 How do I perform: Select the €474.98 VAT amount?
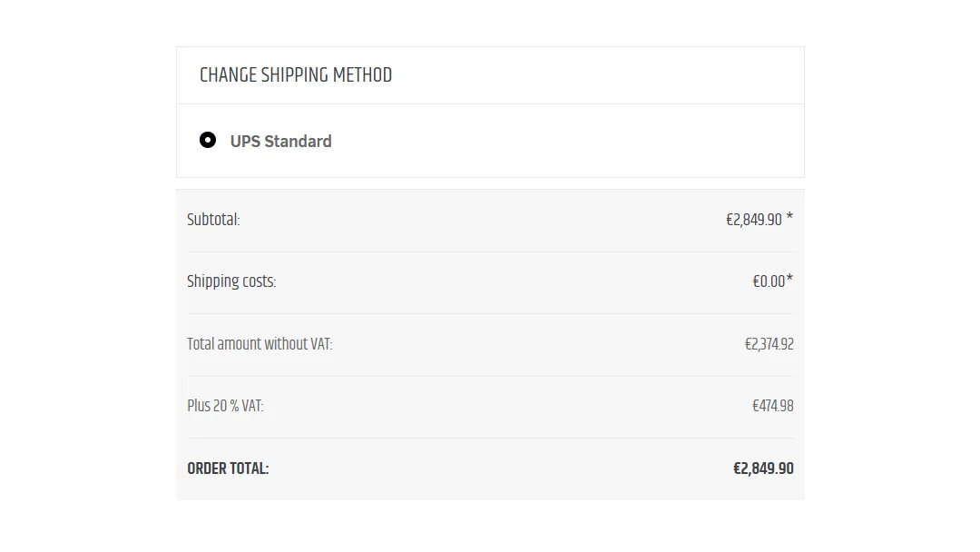pyautogui.click(x=772, y=406)
